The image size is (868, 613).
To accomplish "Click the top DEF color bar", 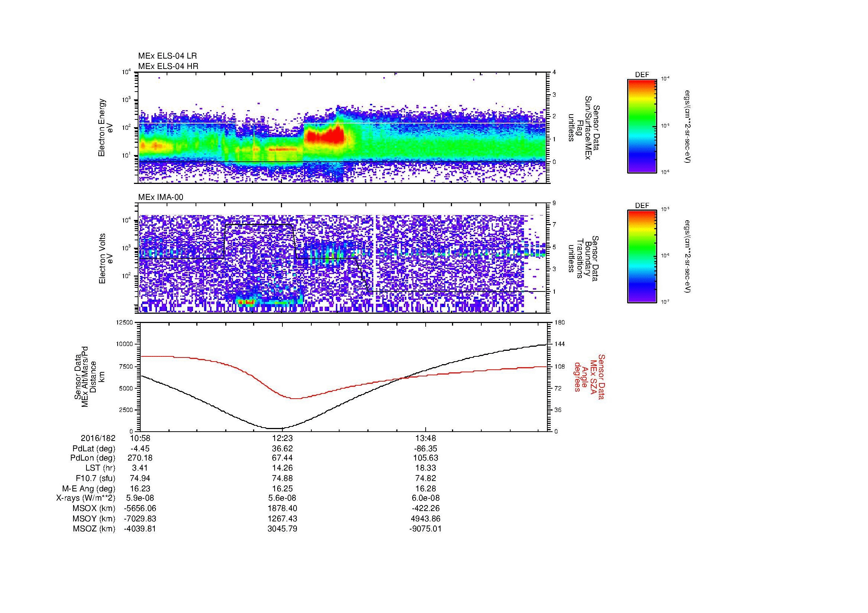I will pos(642,126).
